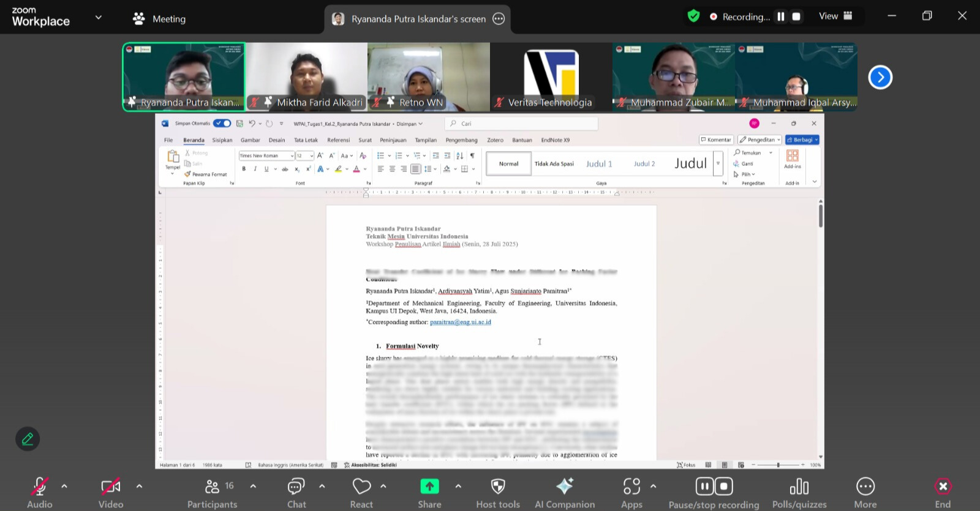This screenshot has height=511, width=980.
Task: Unmute the microphone with Audio button
Action: 39,487
